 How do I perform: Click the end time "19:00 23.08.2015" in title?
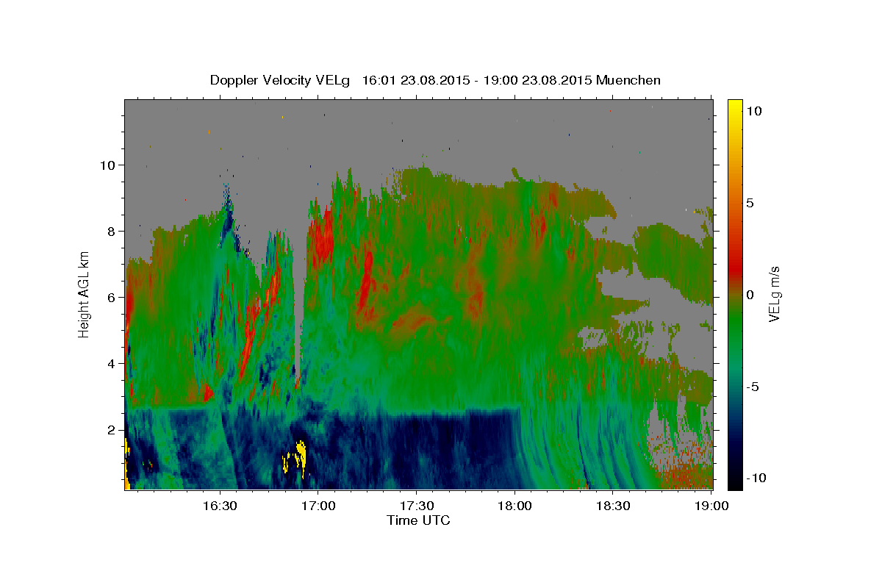537,80
